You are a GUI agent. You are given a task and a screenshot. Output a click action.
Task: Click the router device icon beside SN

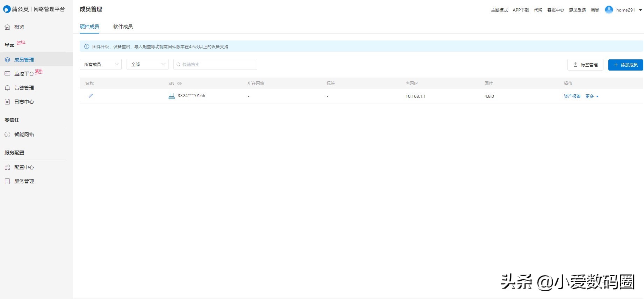point(172,96)
